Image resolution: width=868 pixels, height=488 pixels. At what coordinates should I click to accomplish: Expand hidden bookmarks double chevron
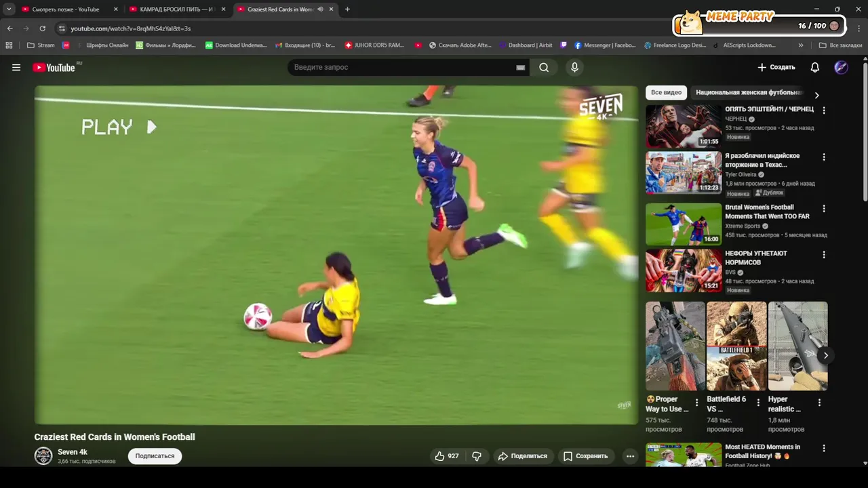pos(801,45)
